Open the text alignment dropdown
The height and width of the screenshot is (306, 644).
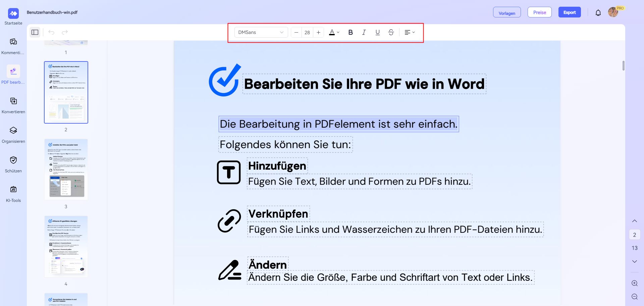[x=410, y=32]
